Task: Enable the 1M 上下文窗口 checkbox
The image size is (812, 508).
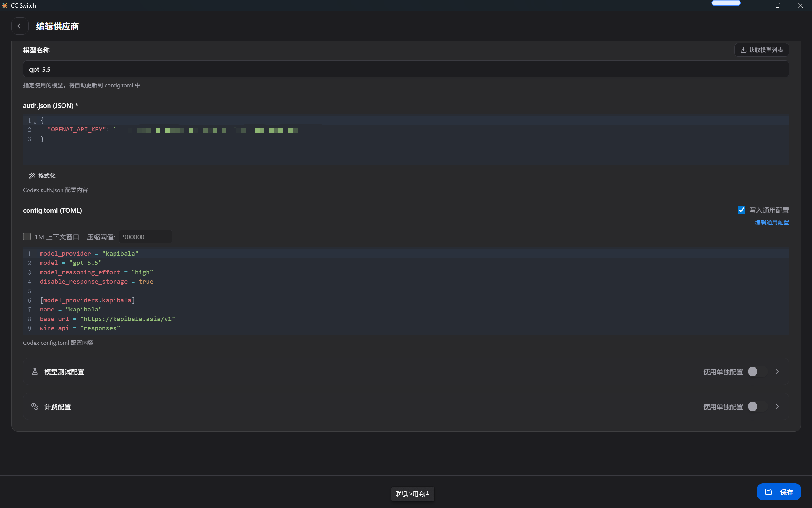Action: (x=27, y=237)
